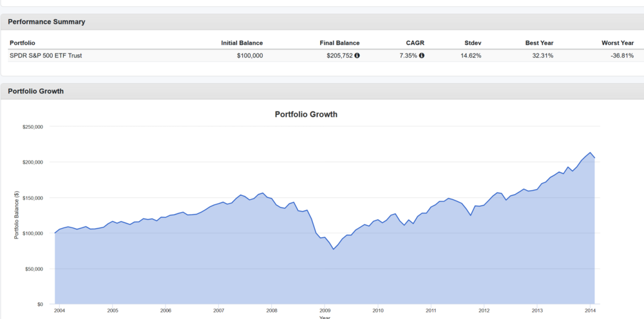Click the Portfolio Growth panel header

[x=36, y=92]
